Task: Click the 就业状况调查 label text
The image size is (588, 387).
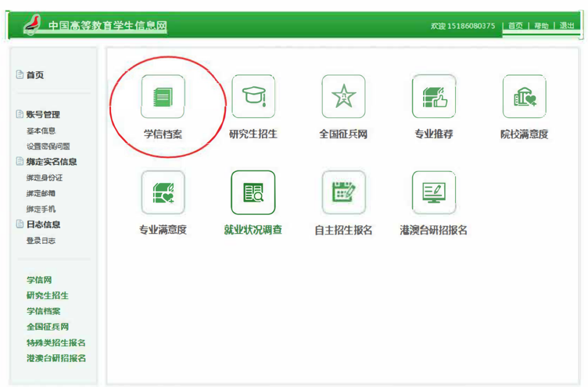Action: pos(253,230)
